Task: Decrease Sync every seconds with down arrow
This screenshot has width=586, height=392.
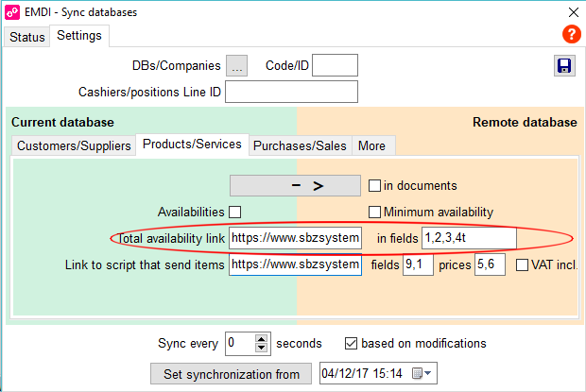Action: 261,348
